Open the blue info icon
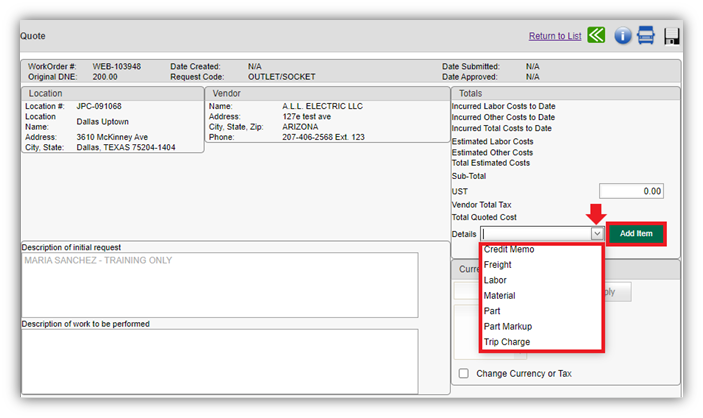703x418 pixels. click(x=622, y=35)
